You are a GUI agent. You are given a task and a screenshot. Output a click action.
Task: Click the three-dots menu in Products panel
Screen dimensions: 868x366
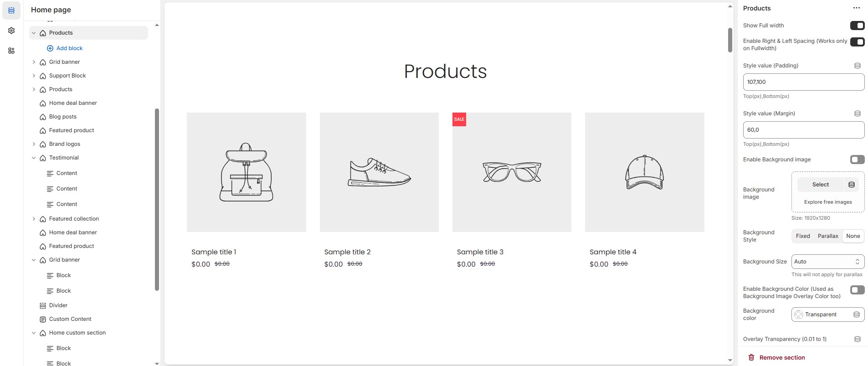[856, 8]
